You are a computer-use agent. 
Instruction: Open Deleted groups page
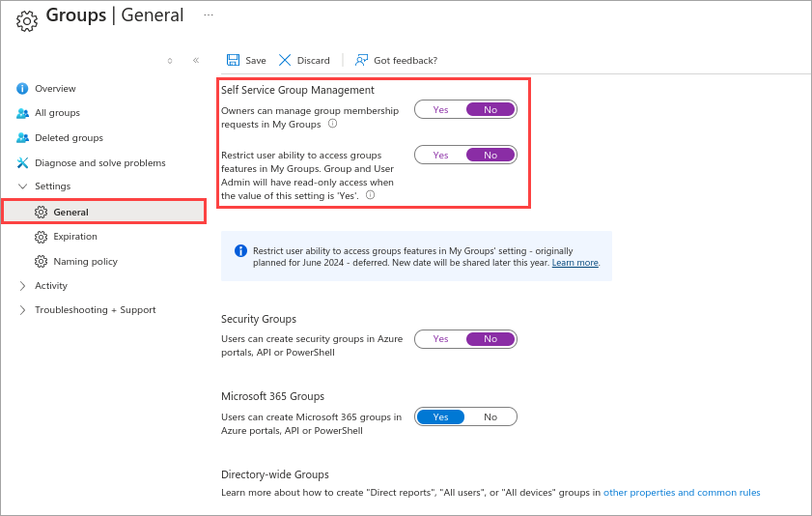[69, 138]
